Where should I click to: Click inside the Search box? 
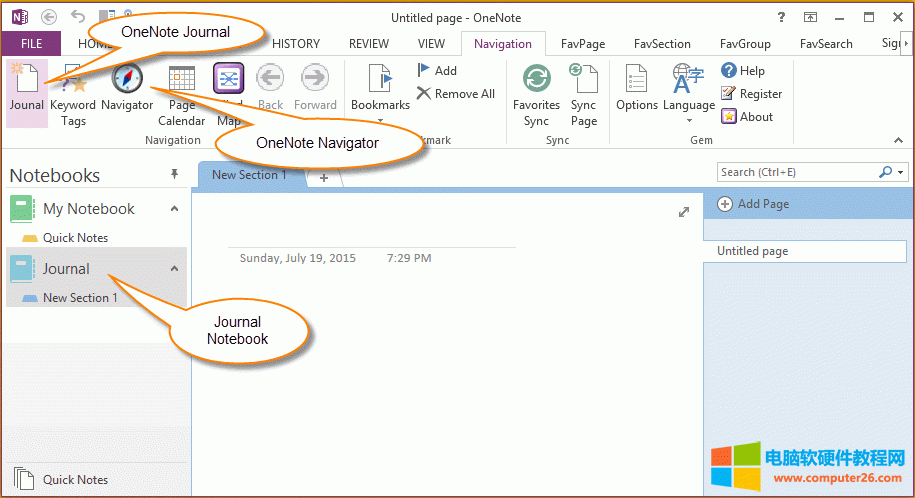coord(795,172)
